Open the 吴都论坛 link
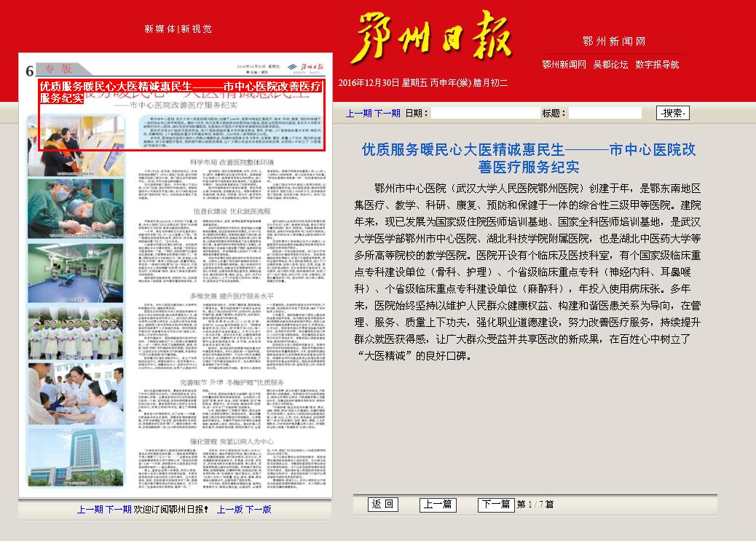This screenshot has width=756, height=541. click(x=610, y=65)
